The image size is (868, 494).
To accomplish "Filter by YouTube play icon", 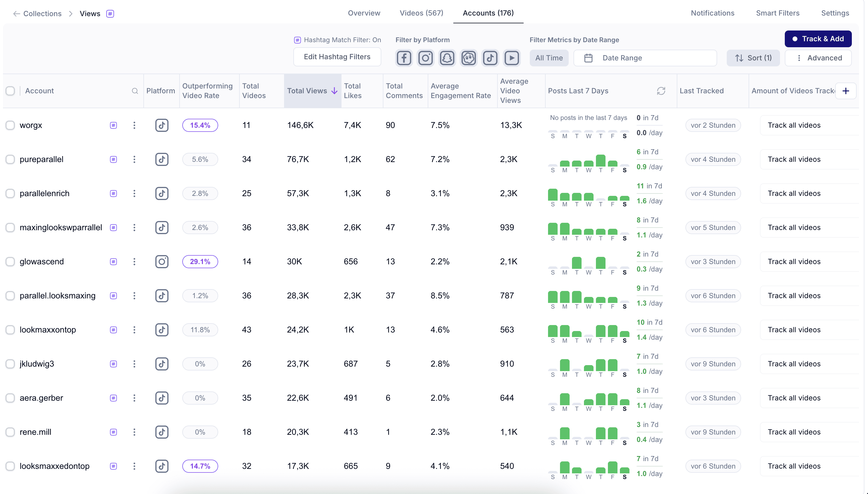I will [512, 58].
